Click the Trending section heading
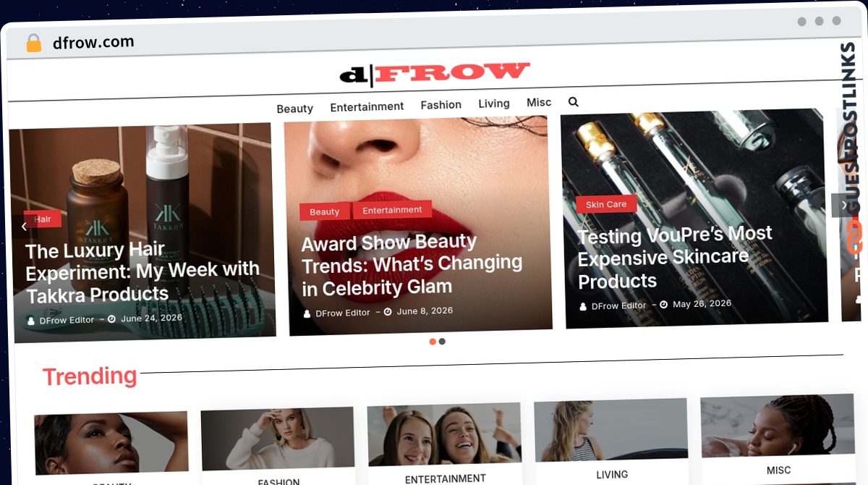This screenshot has width=868, height=485. coord(90,376)
